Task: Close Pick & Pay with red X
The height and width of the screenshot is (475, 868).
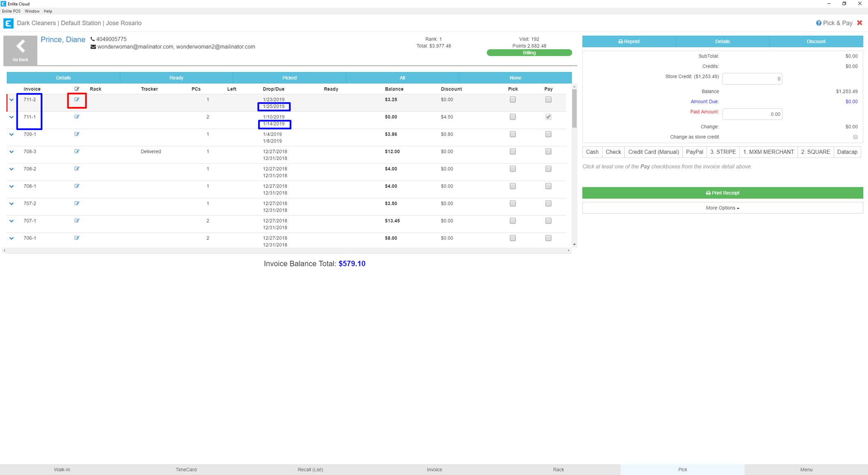Action: [x=859, y=23]
